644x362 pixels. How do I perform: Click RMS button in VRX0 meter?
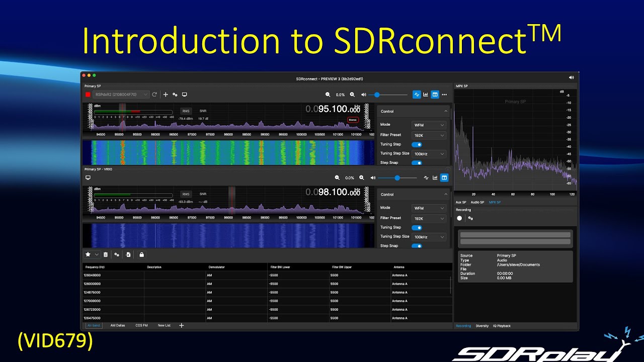pos(186,194)
